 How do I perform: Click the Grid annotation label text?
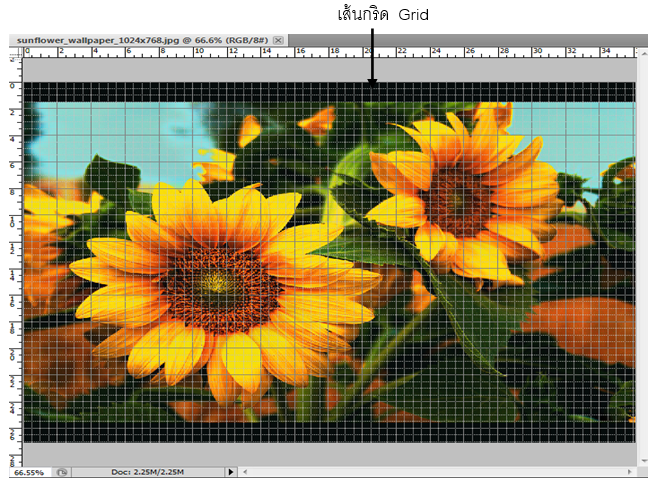point(385,16)
